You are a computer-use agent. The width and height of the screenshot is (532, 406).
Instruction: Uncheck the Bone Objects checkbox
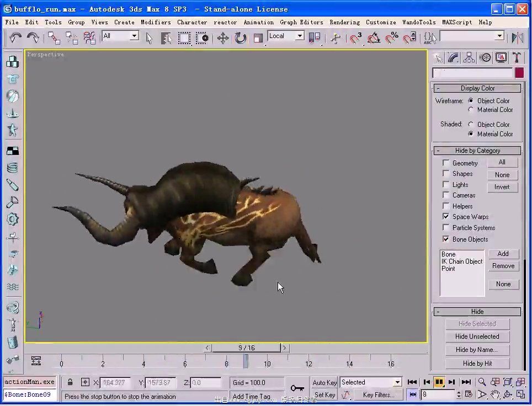446,239
